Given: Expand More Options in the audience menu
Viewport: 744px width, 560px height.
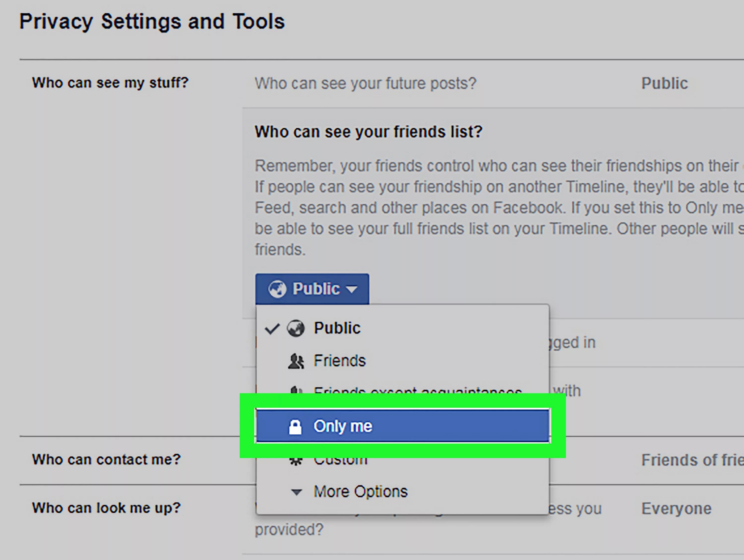Looking at the screenshot, I should (402, 492).
